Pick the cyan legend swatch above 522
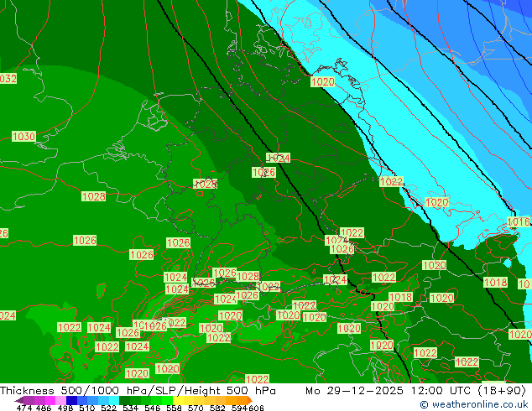 coord(114,401)
